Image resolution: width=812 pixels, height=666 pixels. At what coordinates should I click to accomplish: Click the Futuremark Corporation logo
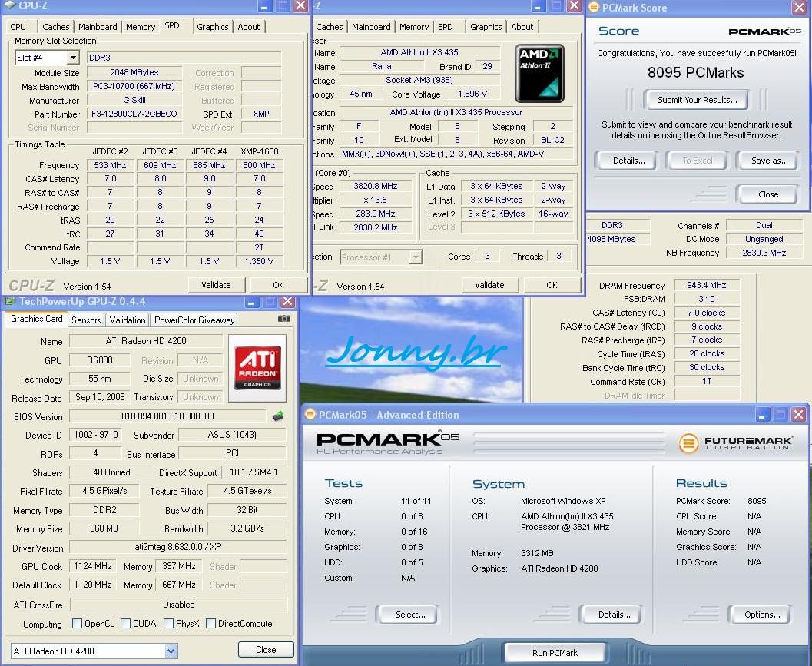click(734, 443)
